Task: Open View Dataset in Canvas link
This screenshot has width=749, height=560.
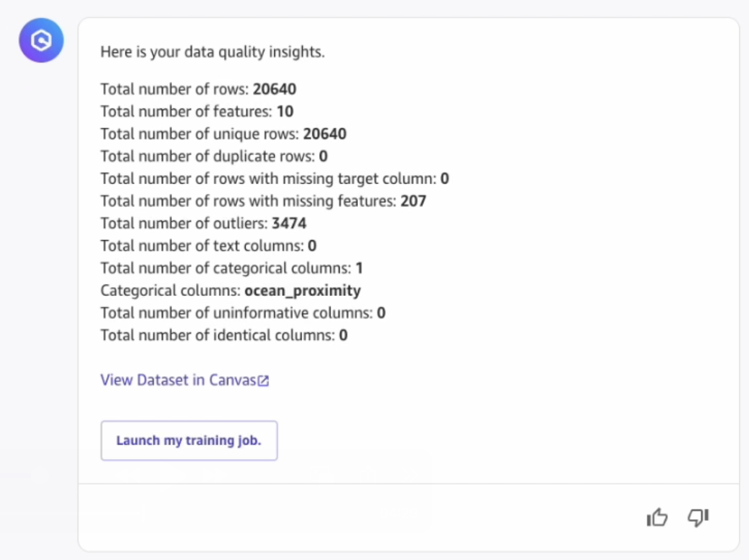Action: pos(185,380)
